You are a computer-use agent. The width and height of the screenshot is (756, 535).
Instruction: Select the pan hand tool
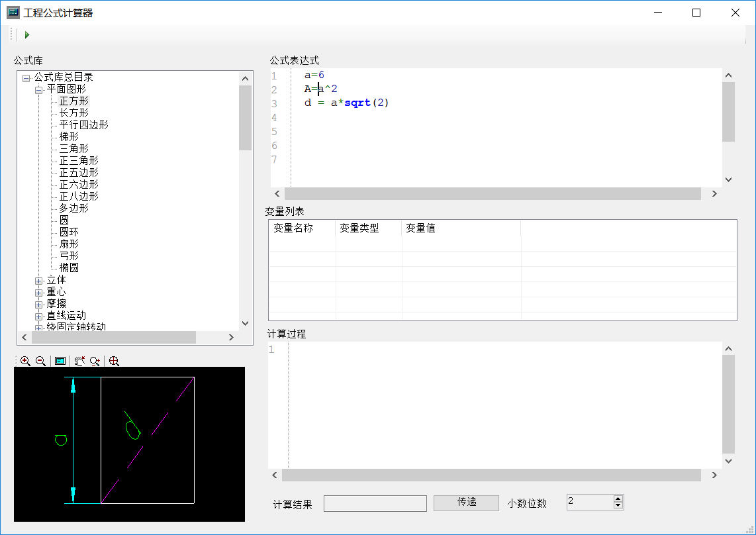pyautogui.click(x=79, y=361)
